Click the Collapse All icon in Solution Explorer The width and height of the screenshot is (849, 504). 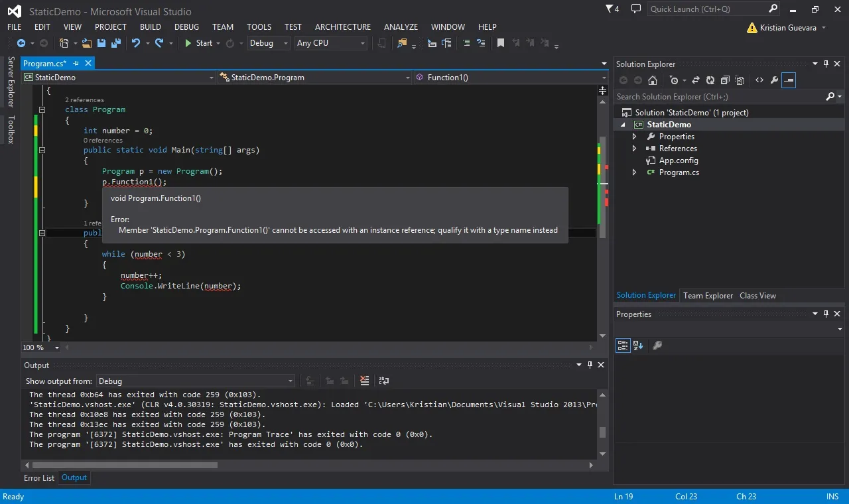(725, 80)
